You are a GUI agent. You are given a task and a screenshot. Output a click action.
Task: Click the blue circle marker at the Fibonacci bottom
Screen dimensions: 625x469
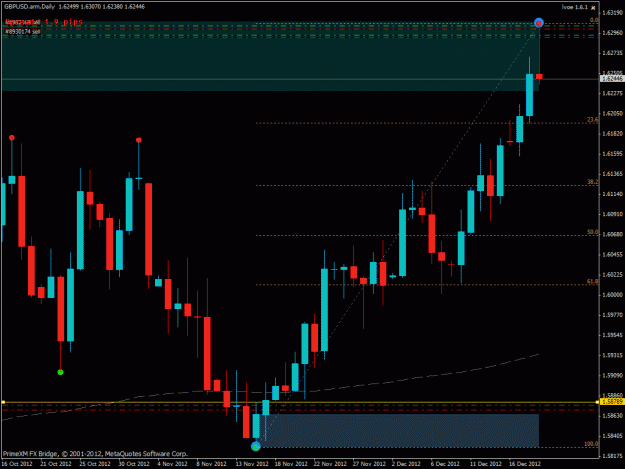coord(256,447)
